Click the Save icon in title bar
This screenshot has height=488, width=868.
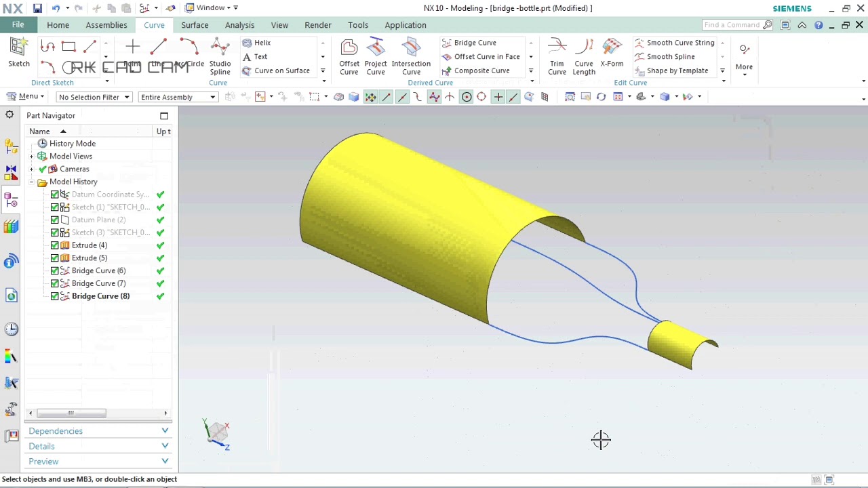pyautogui.click(x=37, y=8)
